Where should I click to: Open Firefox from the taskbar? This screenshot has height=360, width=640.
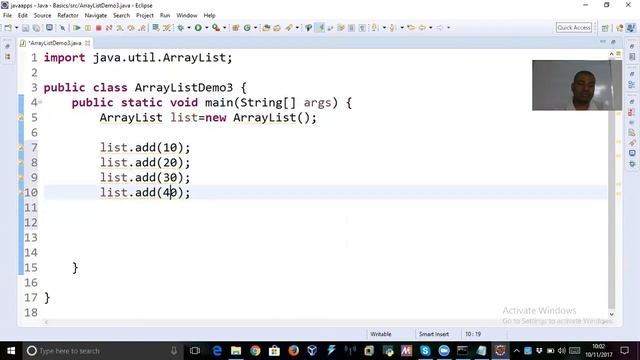click(x=293, y=351)
